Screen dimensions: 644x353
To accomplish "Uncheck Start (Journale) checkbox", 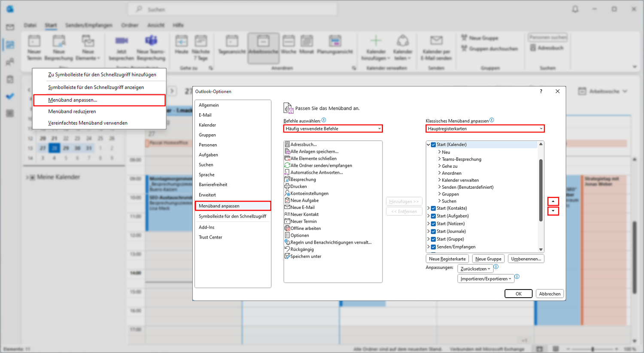I will tap(433, 232).
